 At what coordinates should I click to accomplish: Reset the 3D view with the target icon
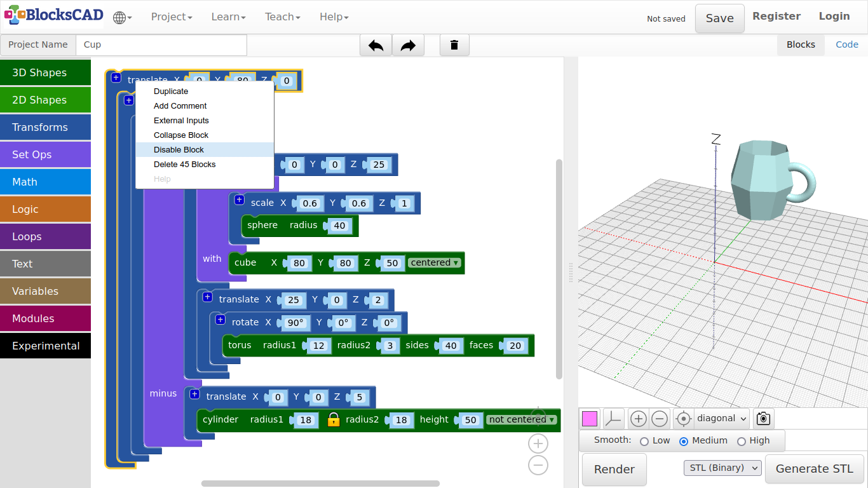click(x=683, y=419)
